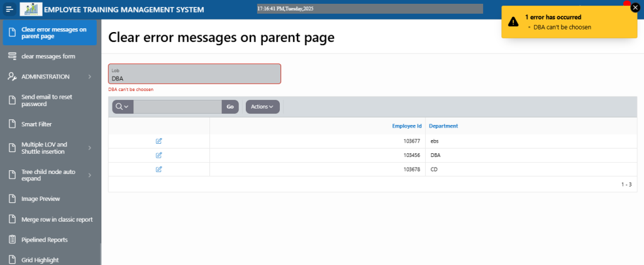Click the Lob field containing DBA

194,74
